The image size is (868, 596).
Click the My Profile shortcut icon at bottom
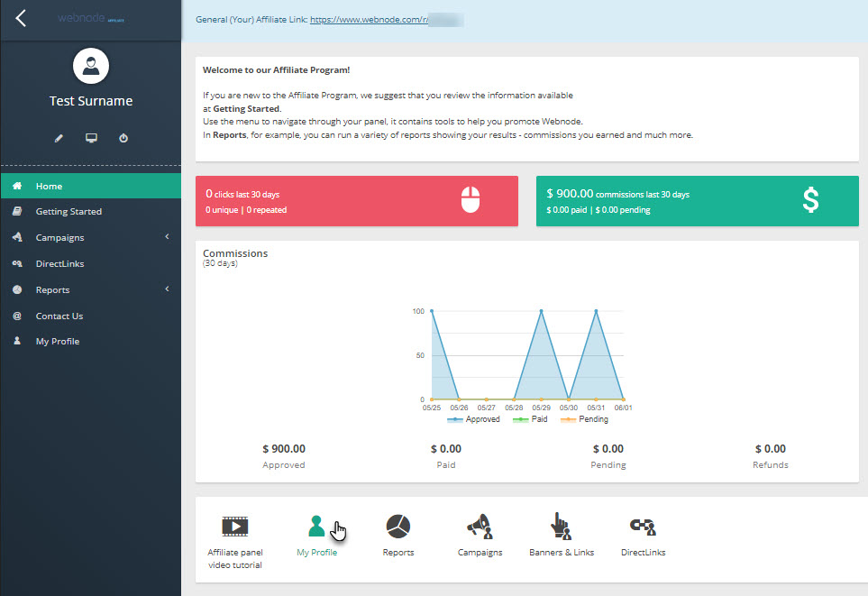click(316, 527)
